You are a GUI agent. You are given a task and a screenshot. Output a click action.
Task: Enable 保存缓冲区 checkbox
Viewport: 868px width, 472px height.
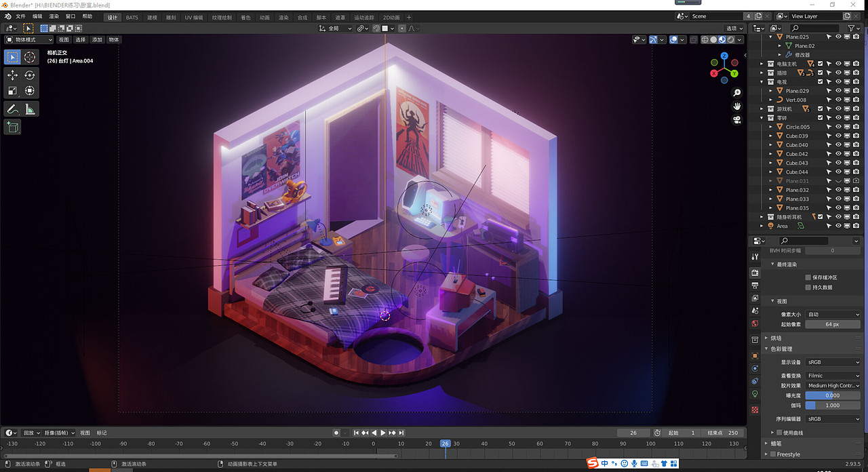pos(808,277)
